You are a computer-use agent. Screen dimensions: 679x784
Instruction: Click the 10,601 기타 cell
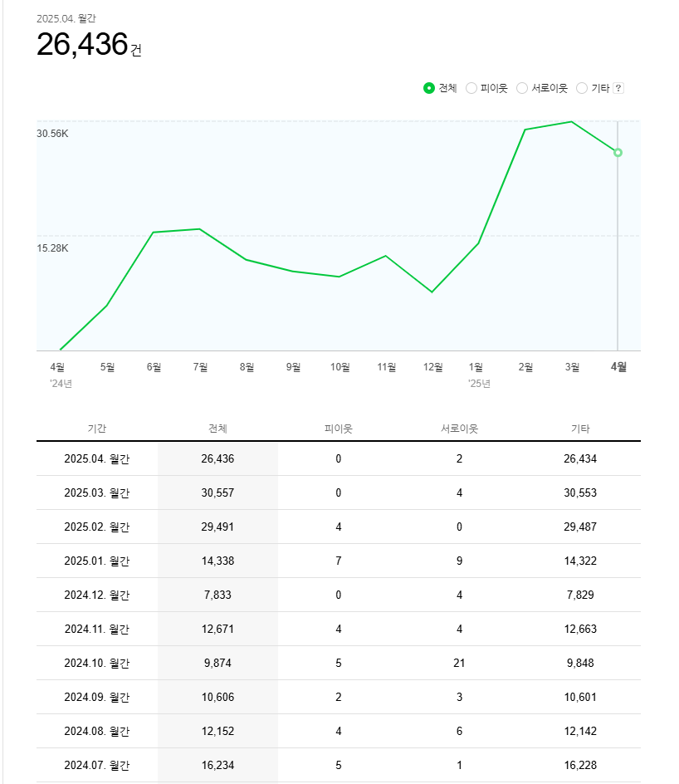pyautogui.click(x=580, y=697)
